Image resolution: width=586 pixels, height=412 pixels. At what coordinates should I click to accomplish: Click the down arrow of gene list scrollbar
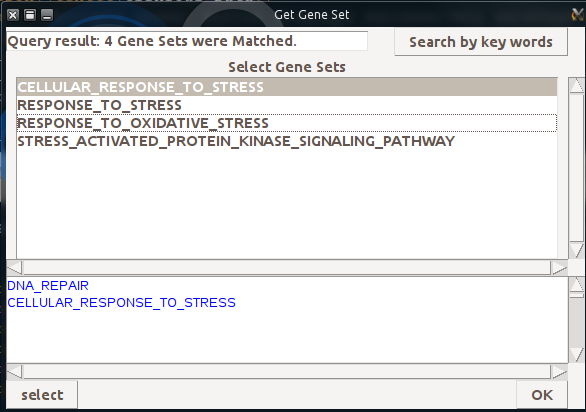point(576,250)
